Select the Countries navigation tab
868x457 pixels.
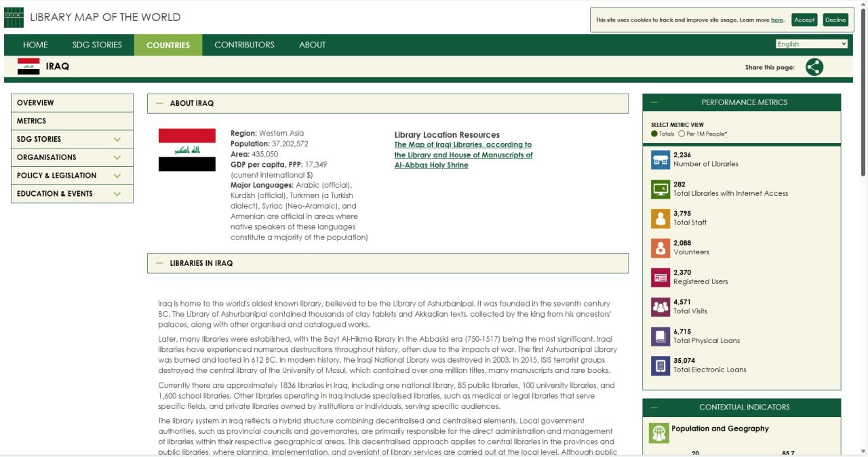click(168, 45)
